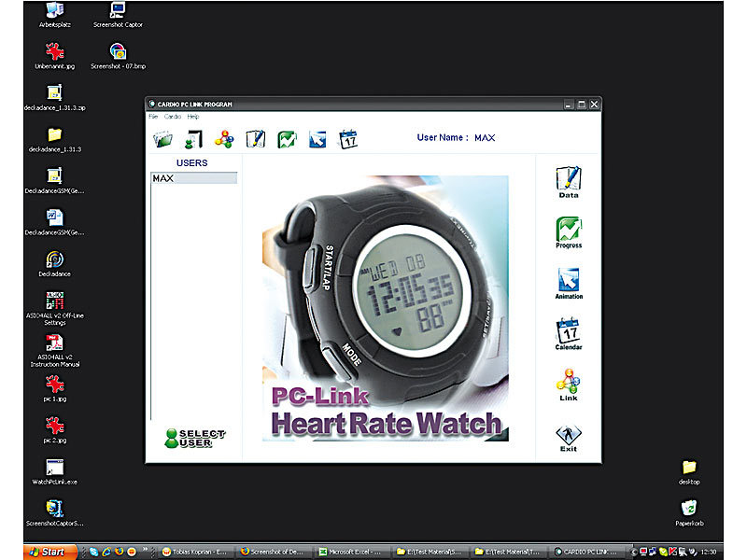This screenshot has height=560, width=747.
Task: Click the 12:30 taskbar clock
Action: pos(709,552)
